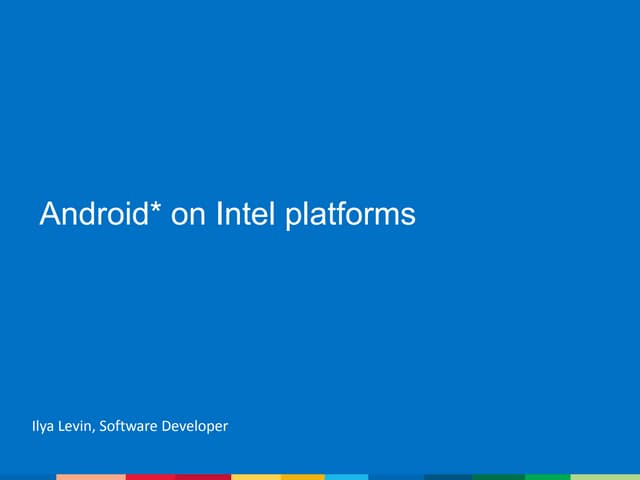Screen dimensions: 640x480
Task: Click the word "Ilya" in the author line
Action: (42, 427)
